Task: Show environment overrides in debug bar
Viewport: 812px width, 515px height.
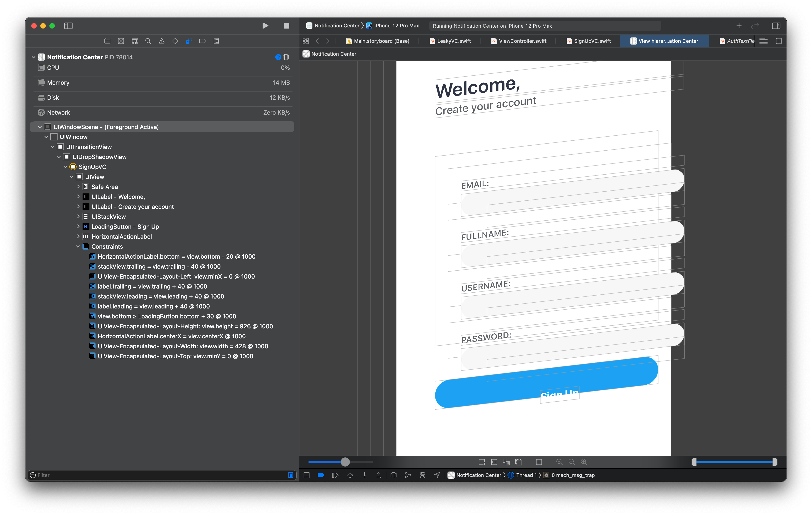Action: (422, 475)
